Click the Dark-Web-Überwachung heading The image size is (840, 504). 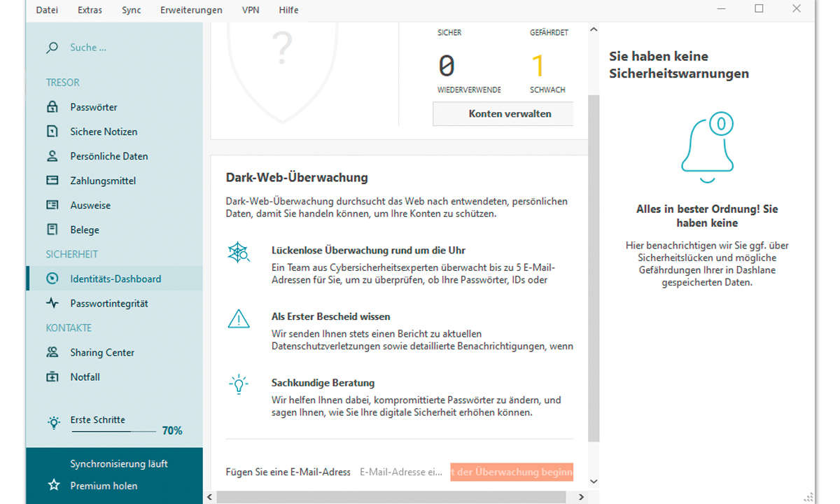click(297, 178)
